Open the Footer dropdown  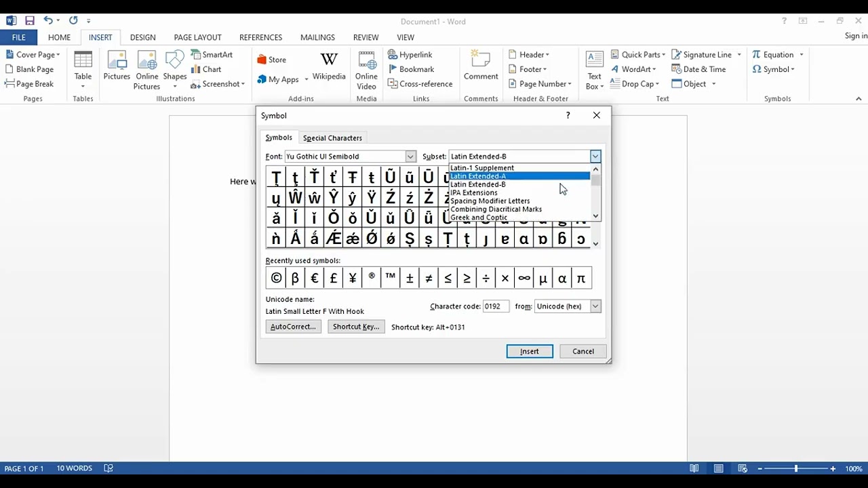(527, 69)
